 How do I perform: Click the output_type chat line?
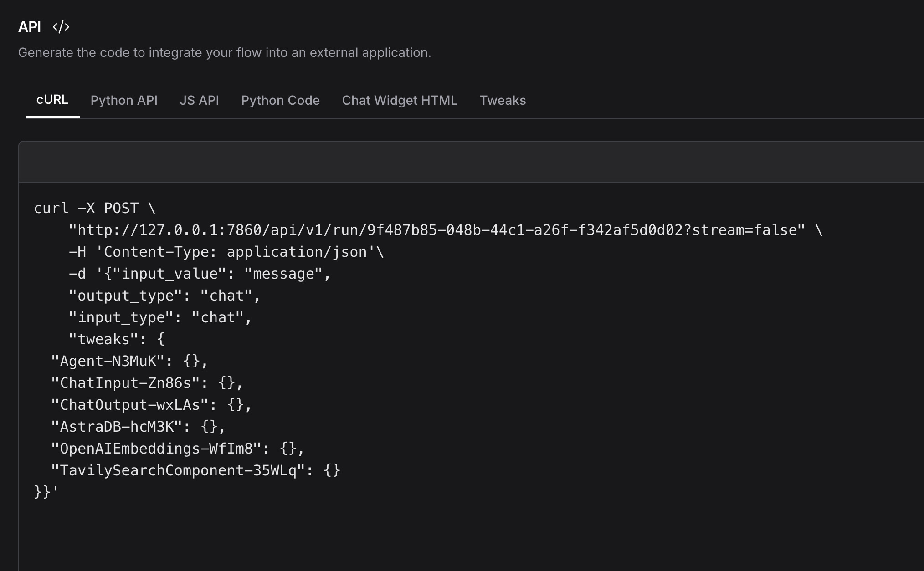click(x=163, y=295)
